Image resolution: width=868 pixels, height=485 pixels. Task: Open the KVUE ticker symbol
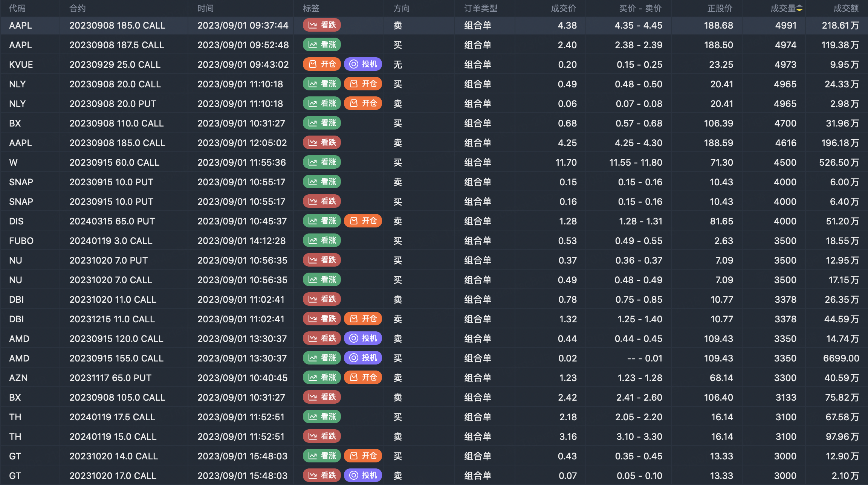(21, 64)
